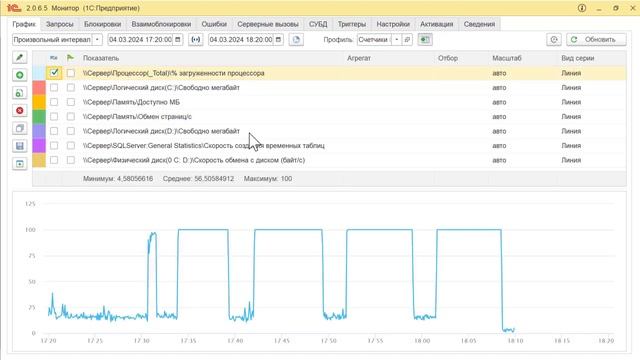
Task: Select row Память\Обмен страниц/с
Action: click(x=329, y=116)
